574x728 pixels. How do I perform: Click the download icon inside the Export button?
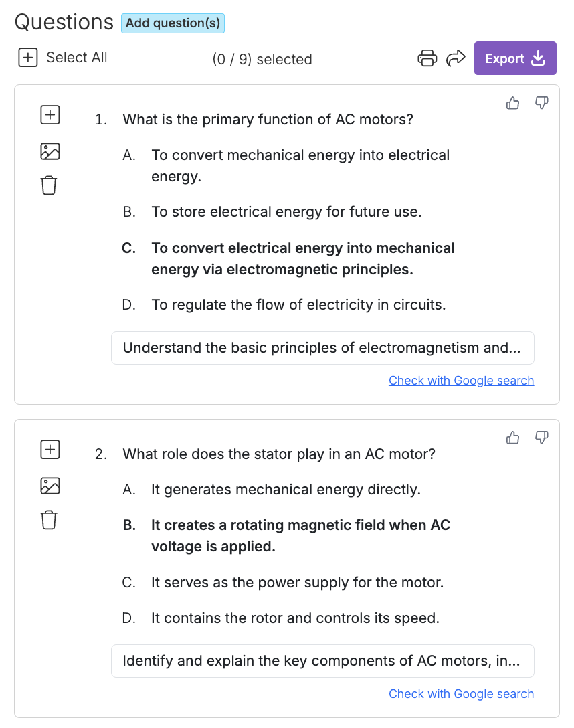click(537, 59)
